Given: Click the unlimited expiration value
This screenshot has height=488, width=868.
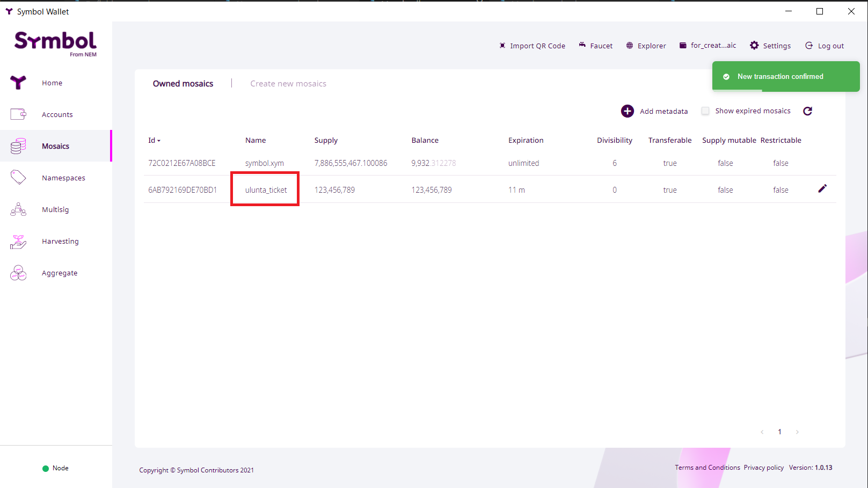Looking at the screenshot, I should tap(523, 163).
